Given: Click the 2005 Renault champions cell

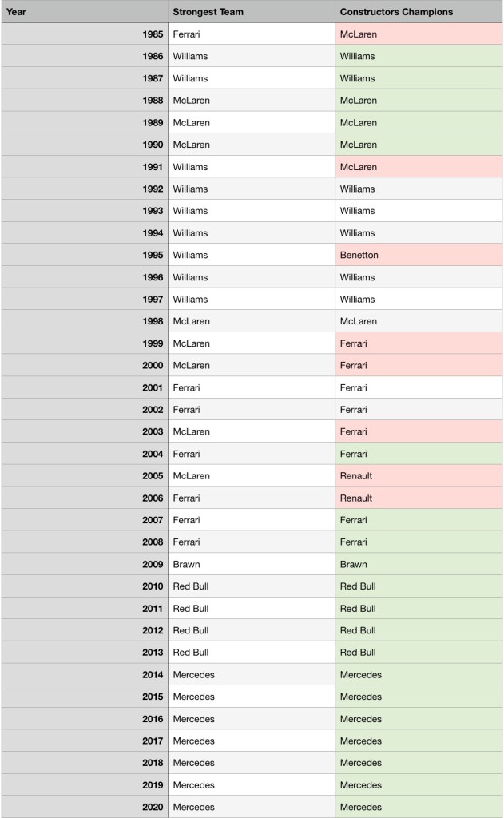Looking at the screenshot, I should [419, 476].
